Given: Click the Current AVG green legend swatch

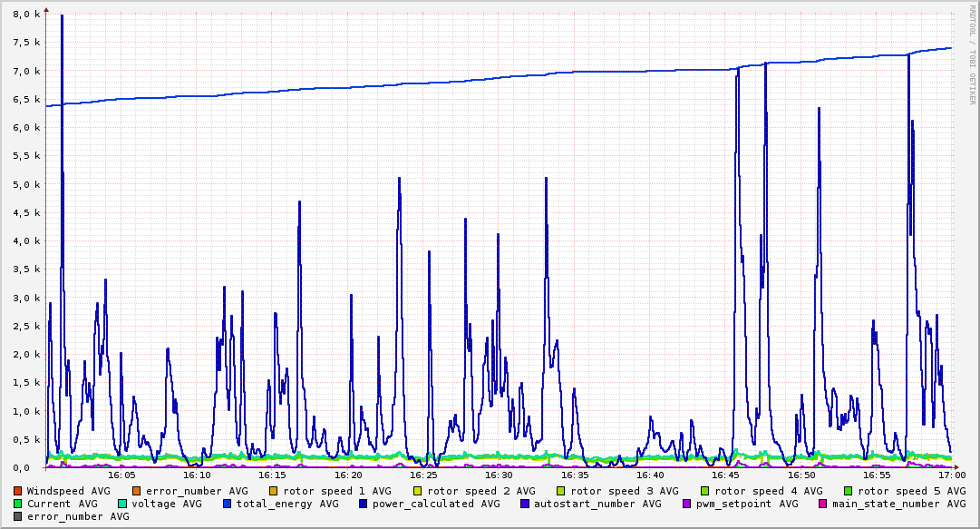Looking at the screenshot, I should 17,504.
